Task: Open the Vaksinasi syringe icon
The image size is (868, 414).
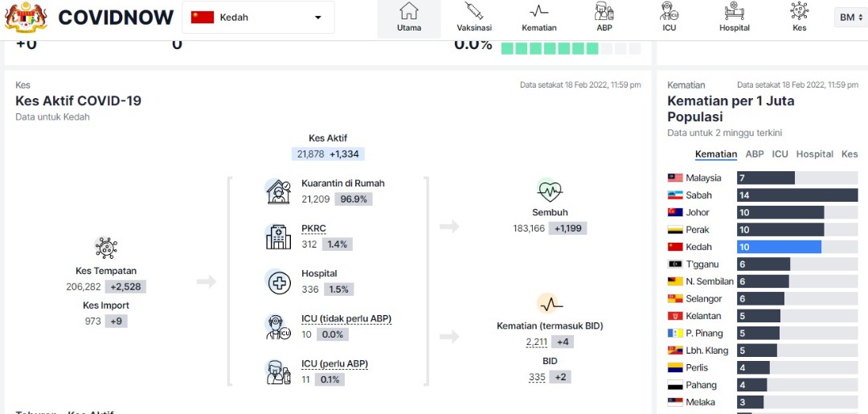Action: tap(474, 10)
